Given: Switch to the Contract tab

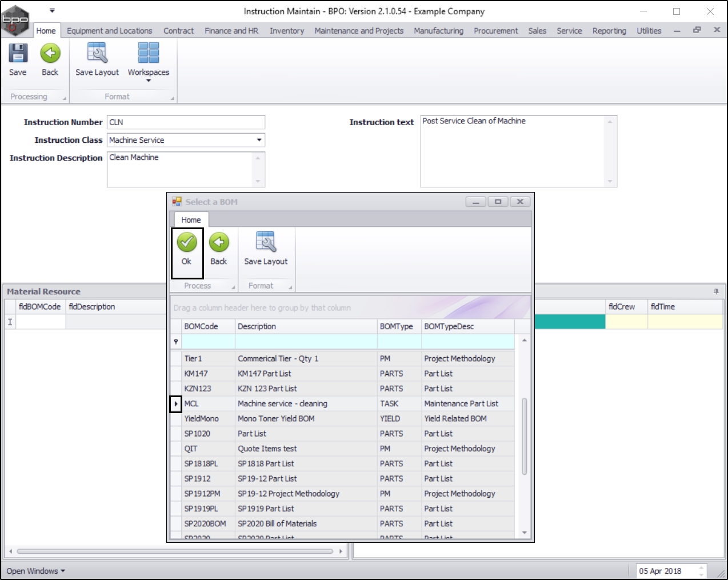Looking at the screenshot, I should 178,31.
